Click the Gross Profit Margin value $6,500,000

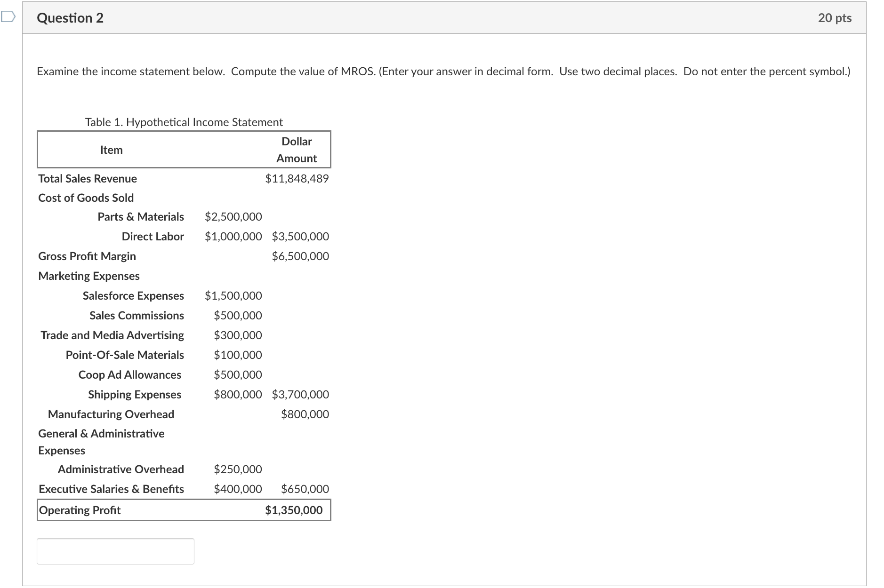point(300,256)
